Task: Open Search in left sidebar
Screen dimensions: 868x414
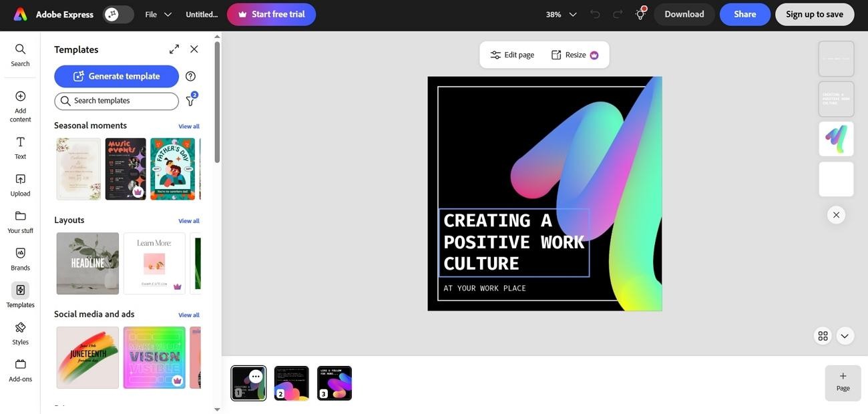Action: click(20, 55)
